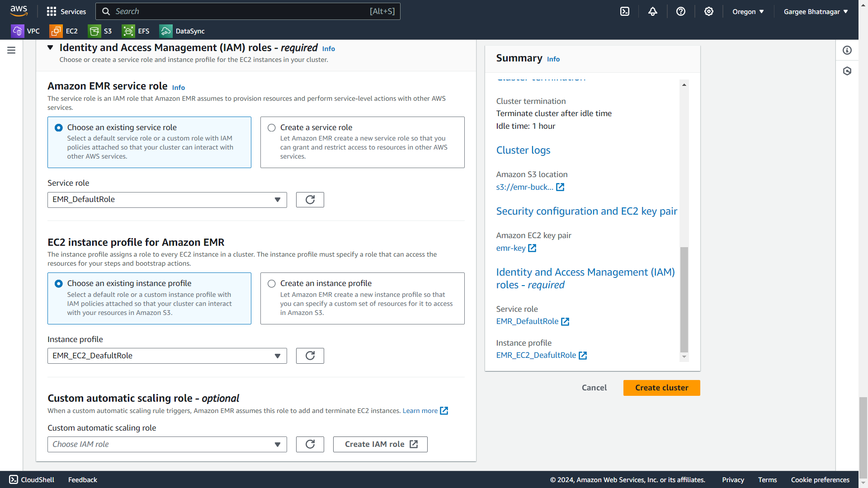Viewport: 868px width, 488px height.
Task: Open the EMR_DefaultRole service role dropdown
Action: (x=167, y=200)
